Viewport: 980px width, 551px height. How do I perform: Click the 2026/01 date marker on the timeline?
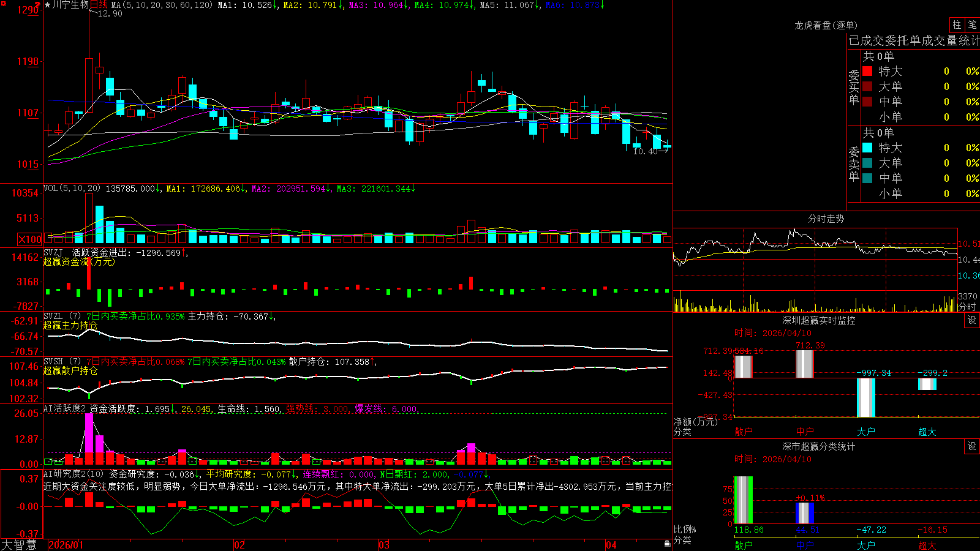coord(66,545)
